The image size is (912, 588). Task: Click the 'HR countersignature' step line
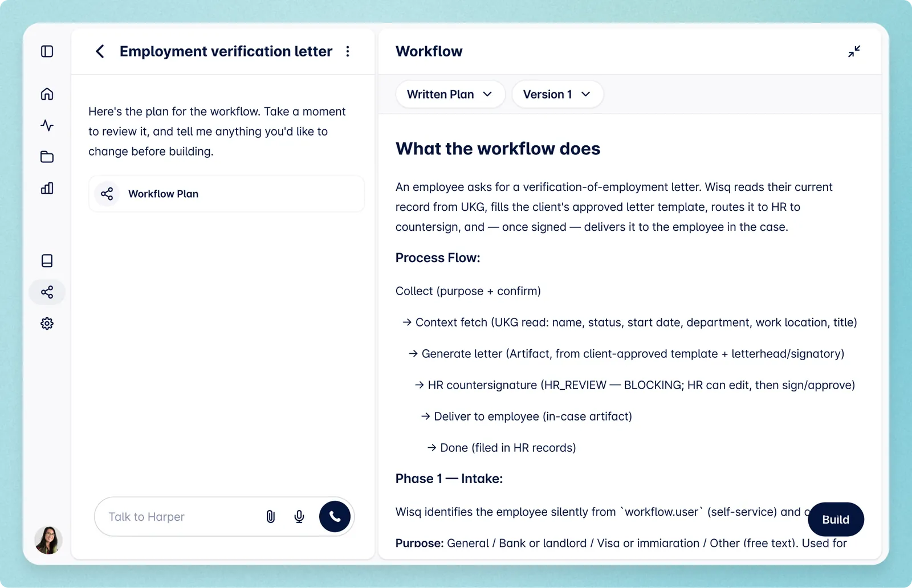635,385
